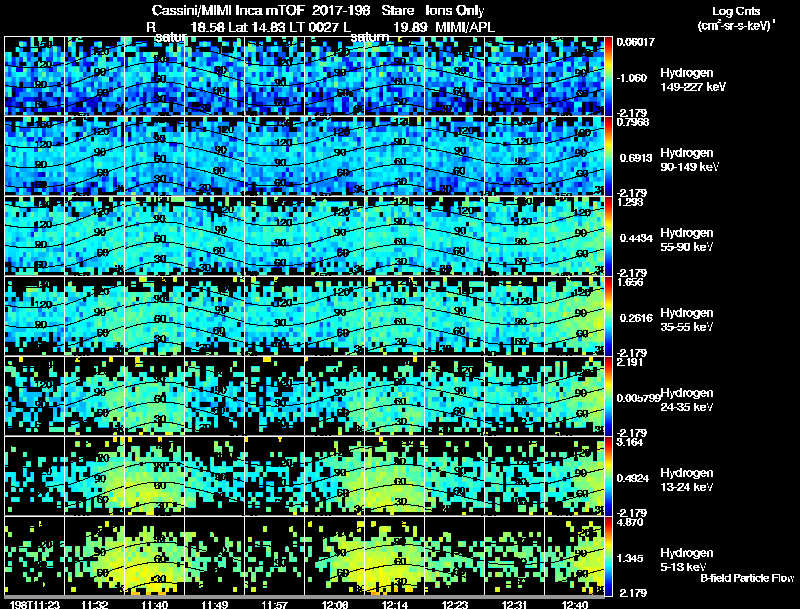Select the 5-13 keV image at 11:40
Screen dimensions: 800x609
click(155, 556)
